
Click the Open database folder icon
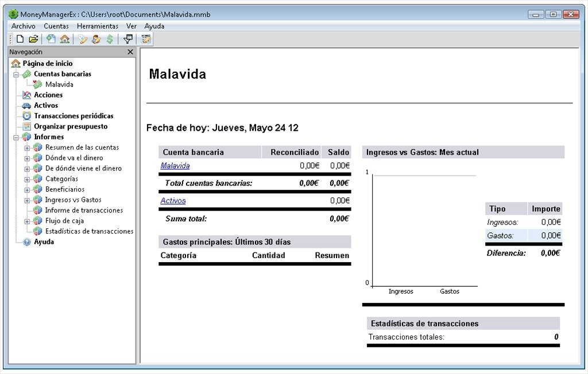(x=33, y=39)
